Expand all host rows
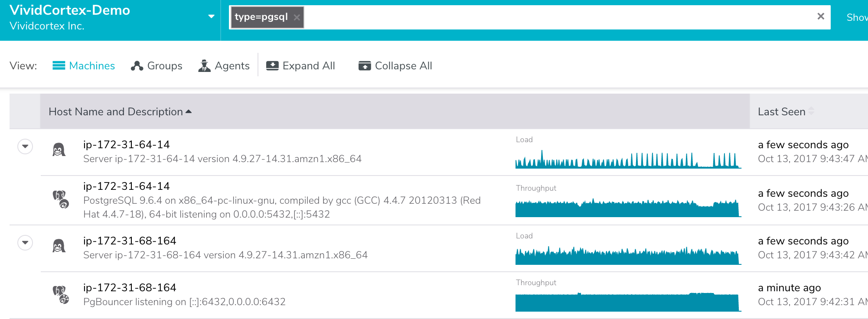 tap(300, 66)
